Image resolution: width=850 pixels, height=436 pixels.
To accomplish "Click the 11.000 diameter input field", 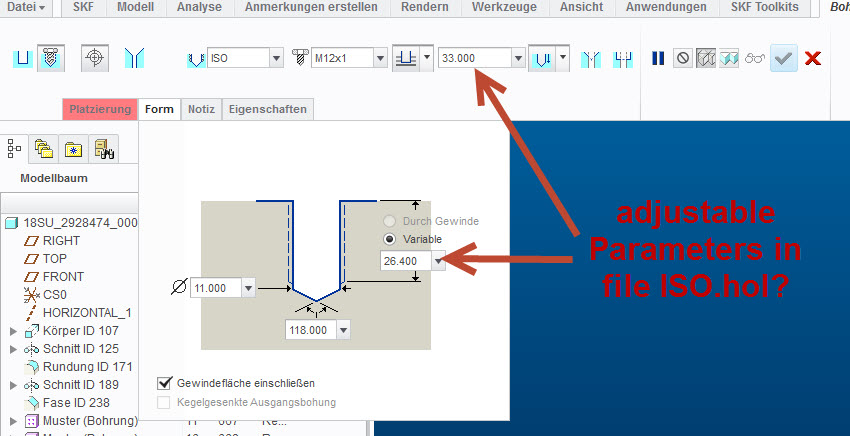I will tap(216, 288).
